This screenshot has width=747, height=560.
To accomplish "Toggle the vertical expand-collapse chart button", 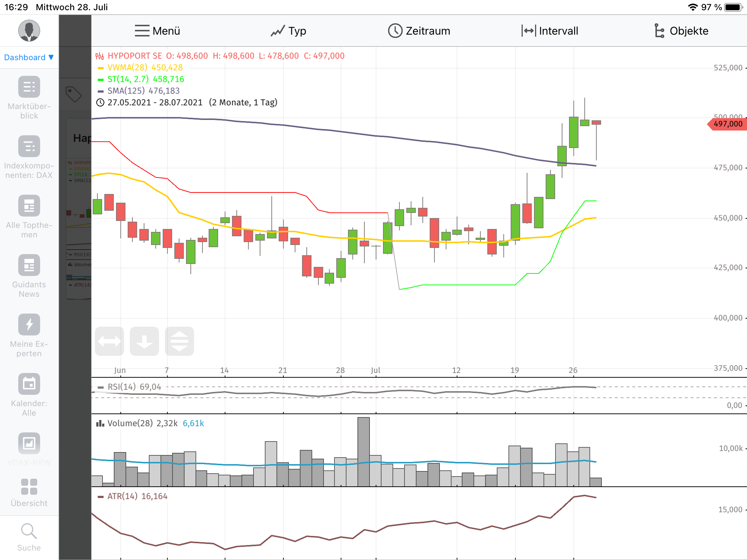I will click(179, 341).
